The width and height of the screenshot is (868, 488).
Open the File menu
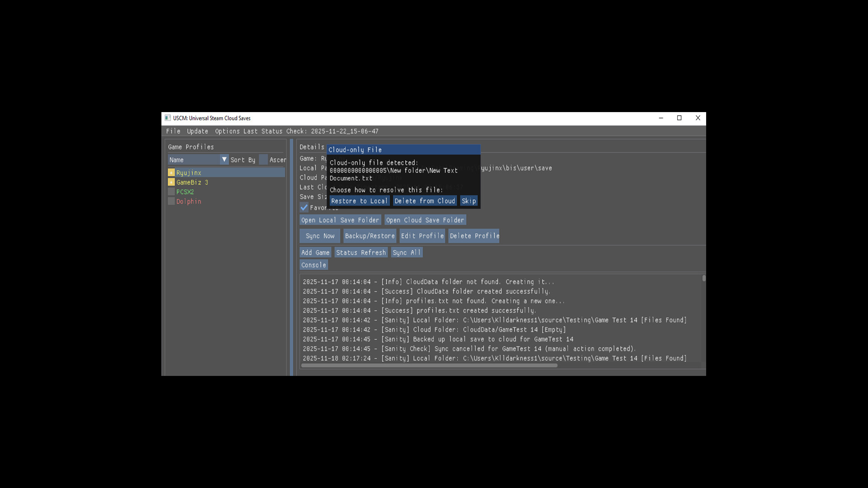click(x=173, y=131)
